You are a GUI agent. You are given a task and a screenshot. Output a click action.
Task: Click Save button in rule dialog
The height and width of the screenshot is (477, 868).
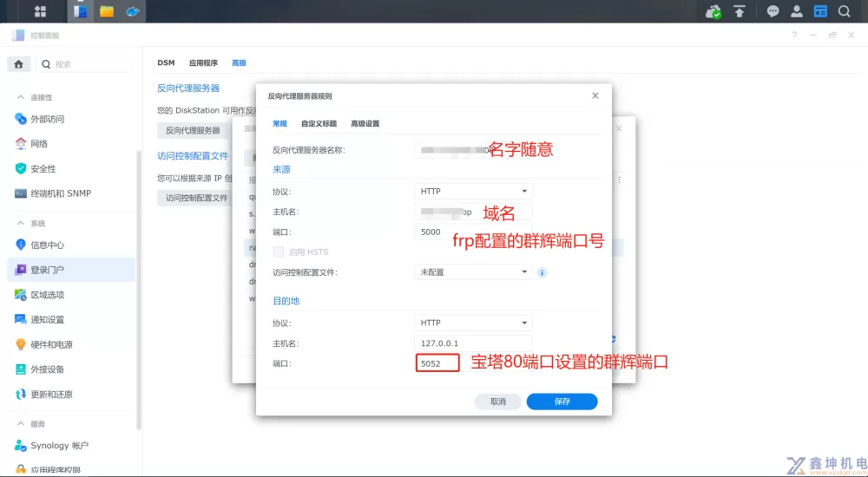(x=562, y=402)
